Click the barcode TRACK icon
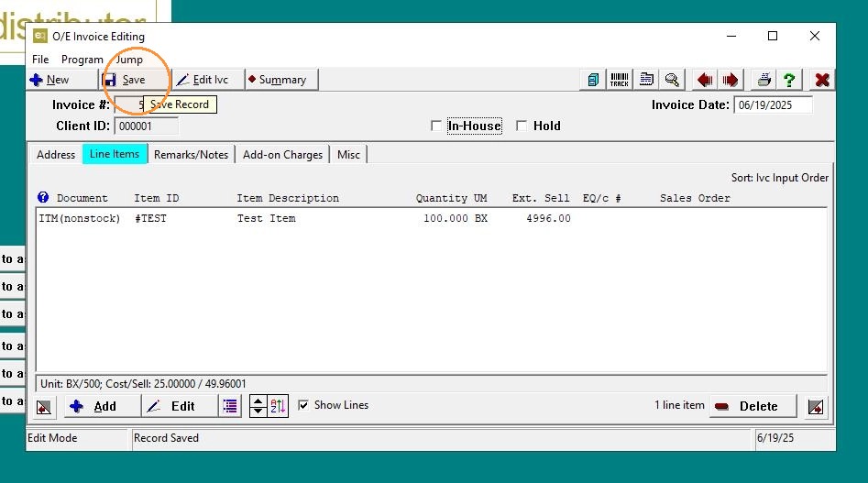The width and height of the screenshot is (868, 483). coord(619,80)
